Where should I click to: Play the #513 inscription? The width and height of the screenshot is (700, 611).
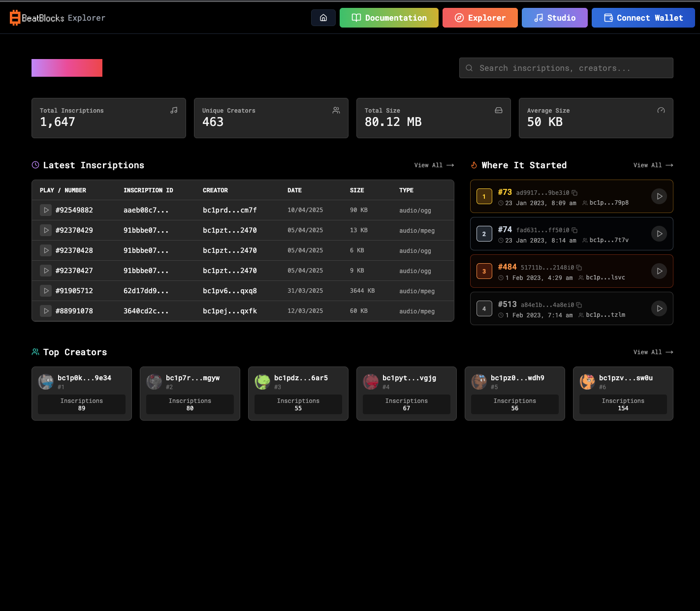tap(659, 308)
